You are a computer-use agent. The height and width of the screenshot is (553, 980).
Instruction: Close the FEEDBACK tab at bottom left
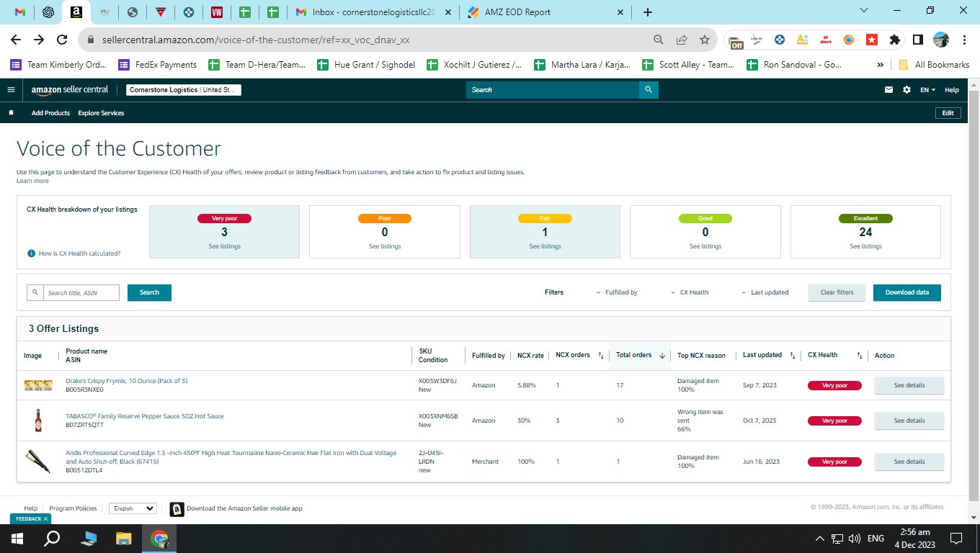tap(46, 518)
